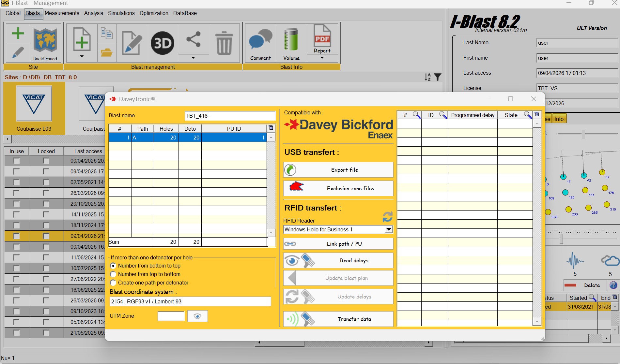Click the Blast name input field
This screenshot has height=364, width=620.
tap(230, 116)
